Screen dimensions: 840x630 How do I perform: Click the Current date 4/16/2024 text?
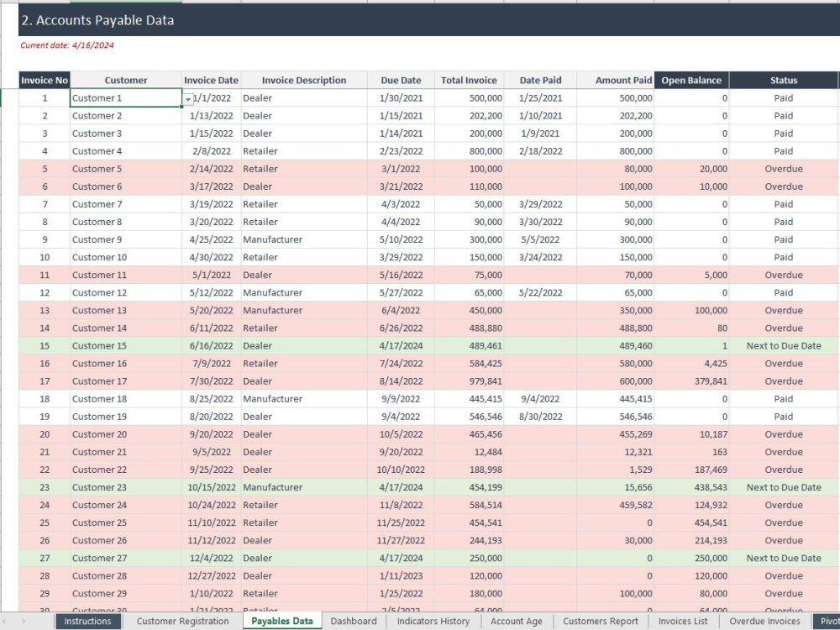[67, 45]
